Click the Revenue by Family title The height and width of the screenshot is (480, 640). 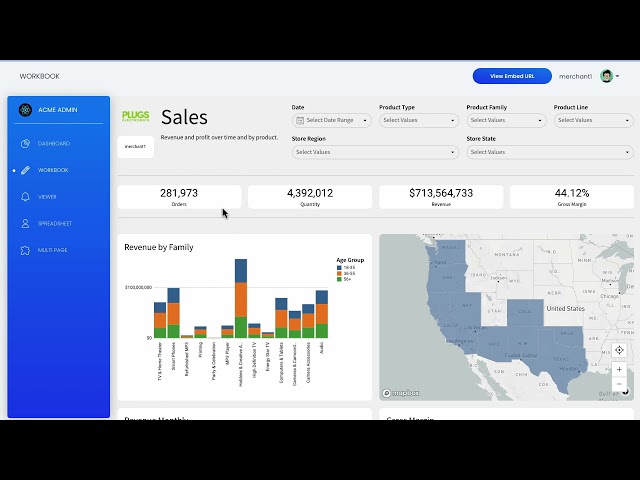pyautogui.click(x=159, y=247)
